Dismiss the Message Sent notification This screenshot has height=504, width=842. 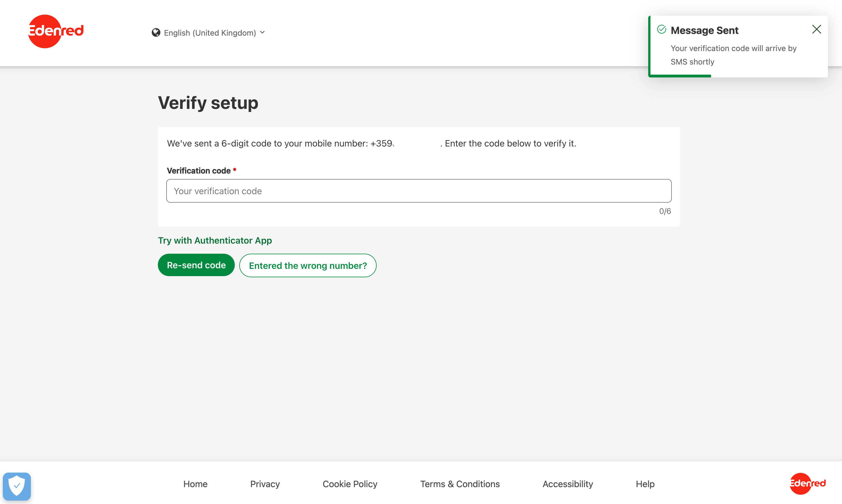coord(816,29)
